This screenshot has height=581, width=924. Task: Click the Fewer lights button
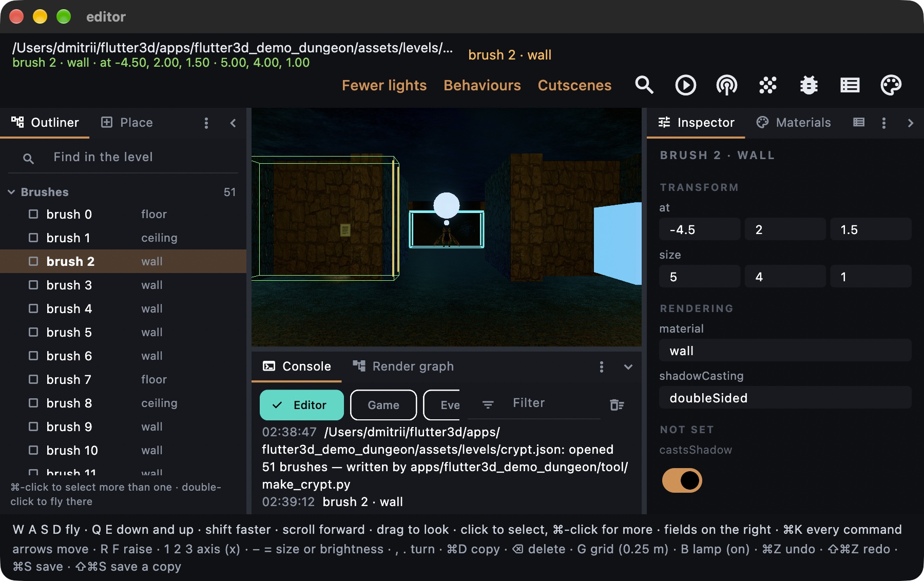[x=384, y=85]
